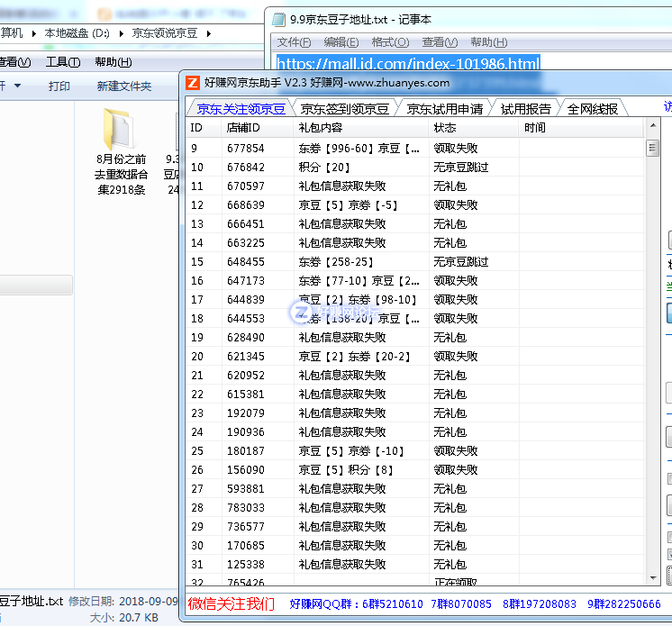Click the 京东领说京豆 breadcrumb
Image resolution: width=672 pixels, height=626 pixels.
coord(165,33)
